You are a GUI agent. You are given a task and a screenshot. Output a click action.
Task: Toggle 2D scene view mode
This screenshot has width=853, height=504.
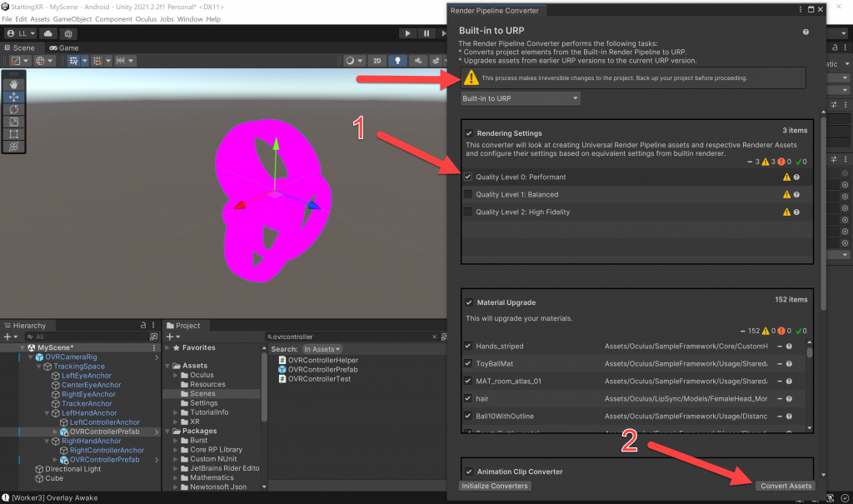[377, 61]
